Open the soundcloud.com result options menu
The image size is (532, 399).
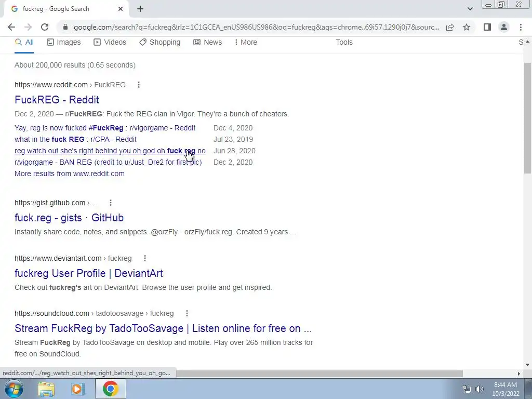pos(187,313)
